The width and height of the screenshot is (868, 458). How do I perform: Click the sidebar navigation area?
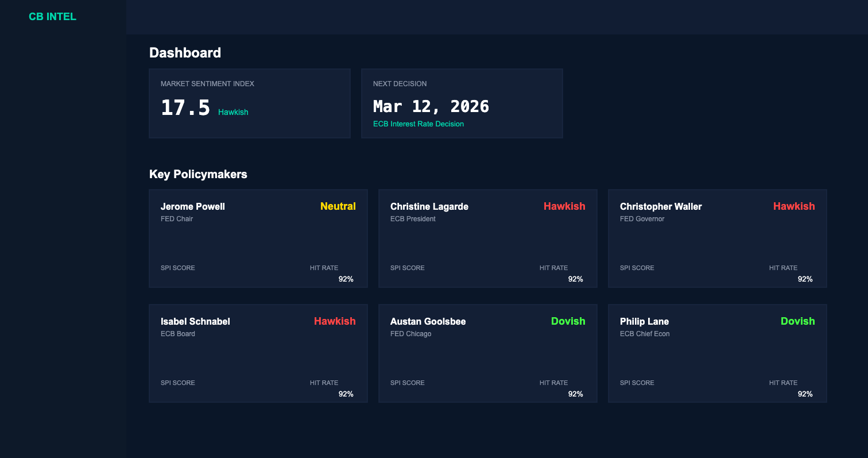coord(63,230)
